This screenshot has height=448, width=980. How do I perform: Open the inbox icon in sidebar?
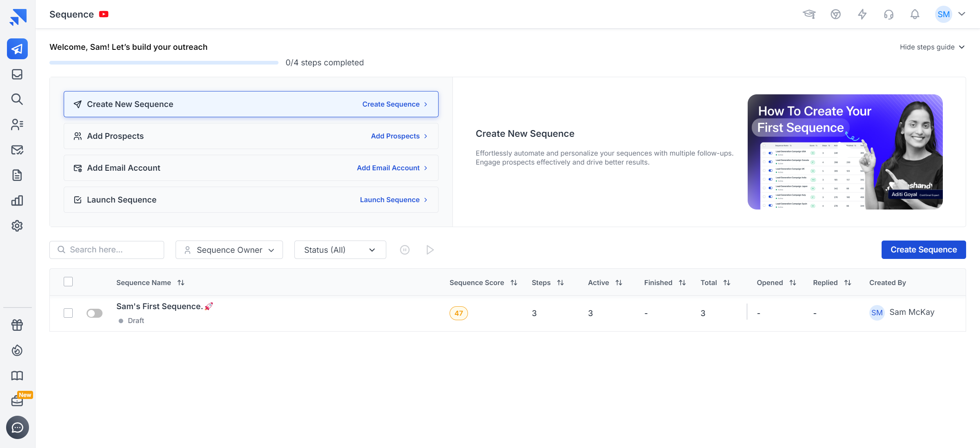pos(17,74)
